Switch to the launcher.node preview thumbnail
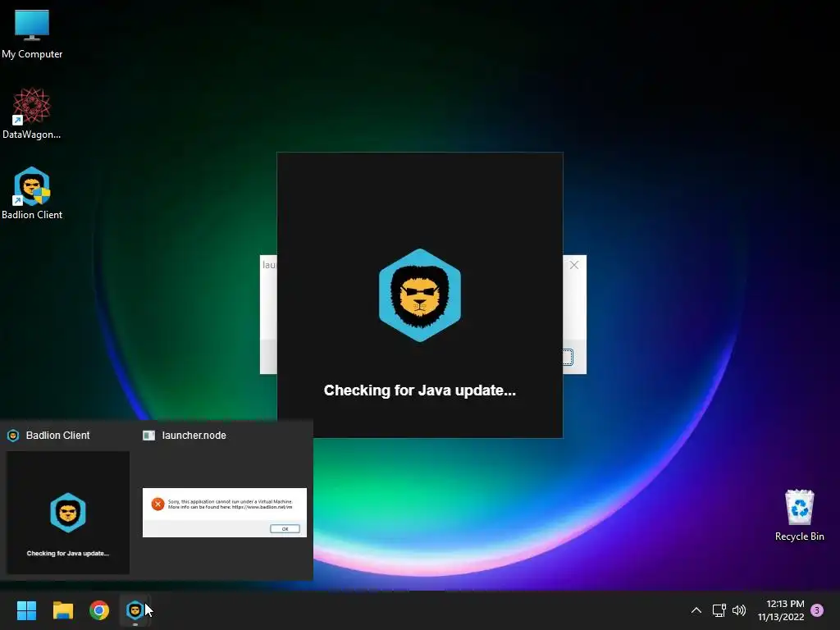The height and width of the screenshot is (630, 840). [x=225, y=512]
